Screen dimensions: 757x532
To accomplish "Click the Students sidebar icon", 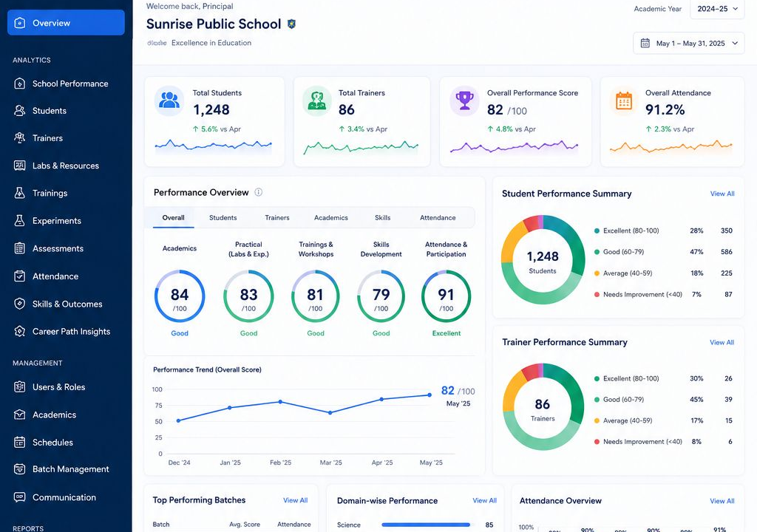I will click(x=20, y=111).
